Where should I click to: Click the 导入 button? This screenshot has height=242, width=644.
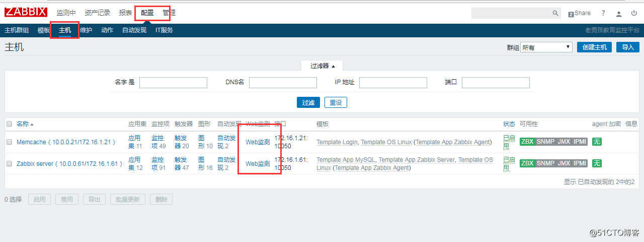628,47
